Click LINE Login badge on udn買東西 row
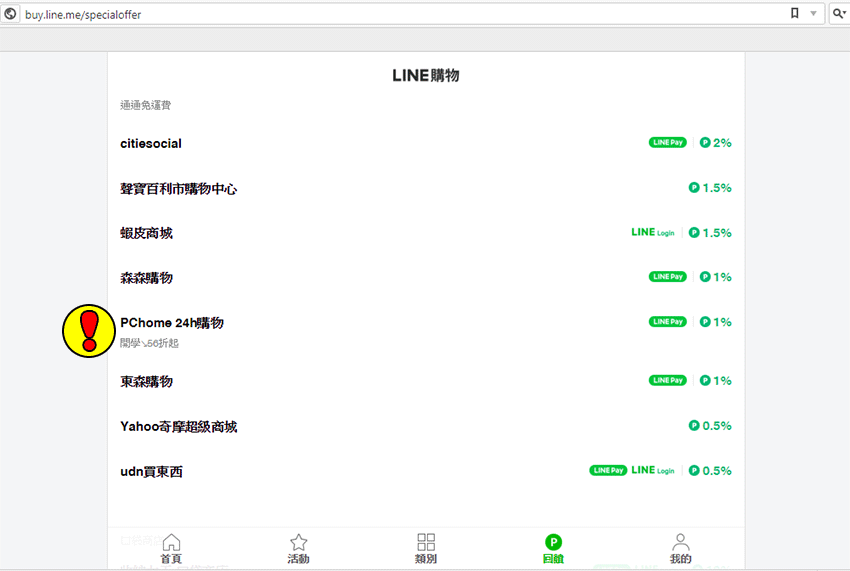The width and height of the screenshot is (850, 571). (653, 470)
